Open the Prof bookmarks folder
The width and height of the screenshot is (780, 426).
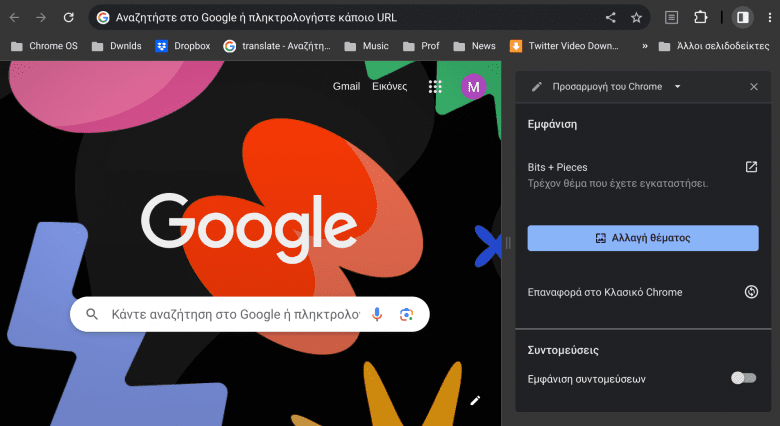[421, 46]
